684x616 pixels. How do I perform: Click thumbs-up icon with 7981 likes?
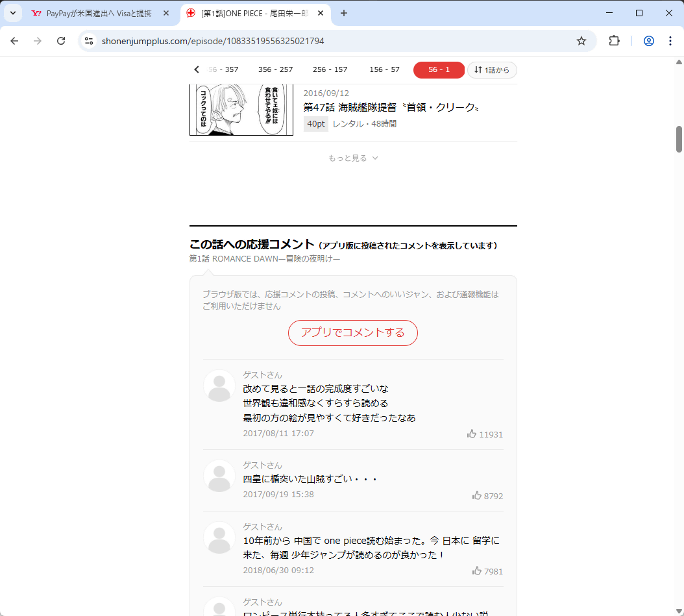point(477,571)
